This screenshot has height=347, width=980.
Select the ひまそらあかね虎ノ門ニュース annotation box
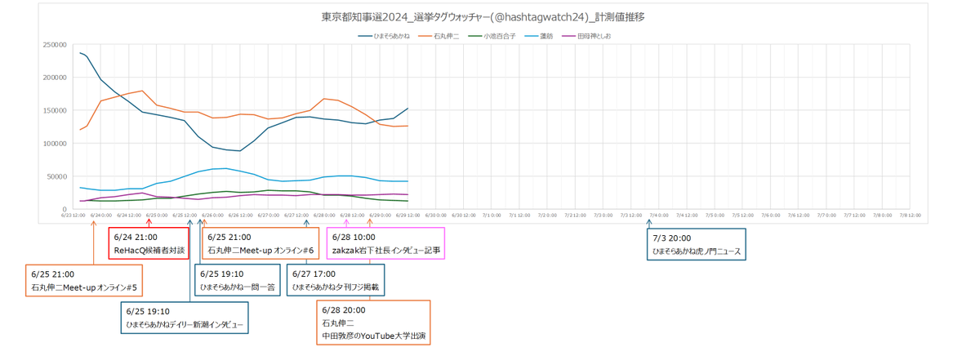[x=697, y=243]
